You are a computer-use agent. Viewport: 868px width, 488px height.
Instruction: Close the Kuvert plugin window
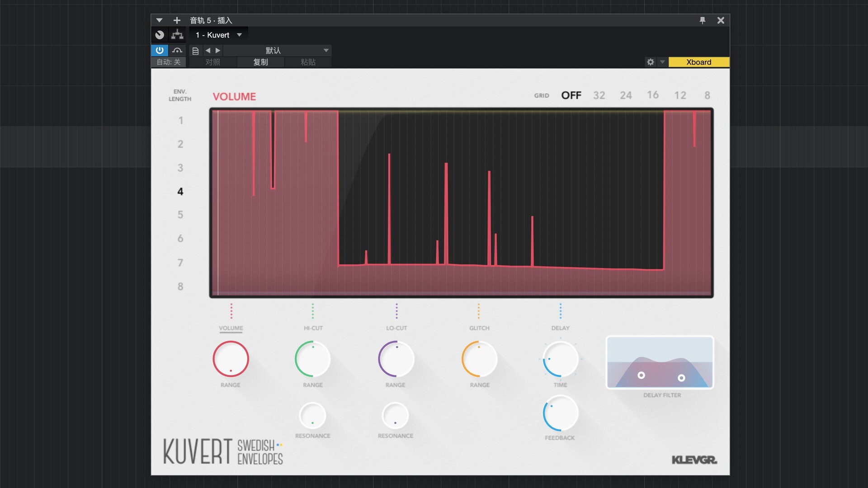tap(721, 20)
